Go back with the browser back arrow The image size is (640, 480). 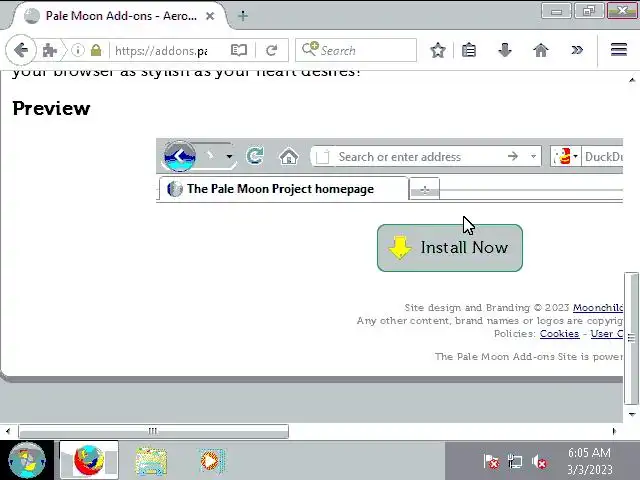tap(21, 51)
